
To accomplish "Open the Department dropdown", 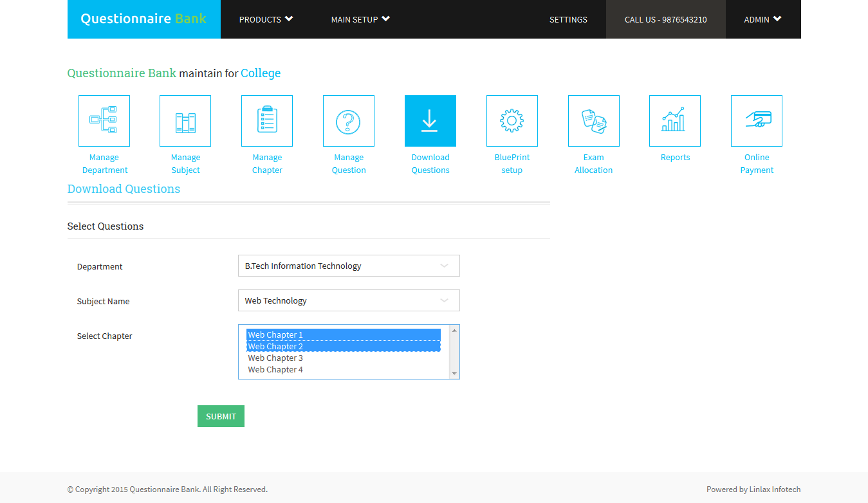I will click(x=349, y=266).
